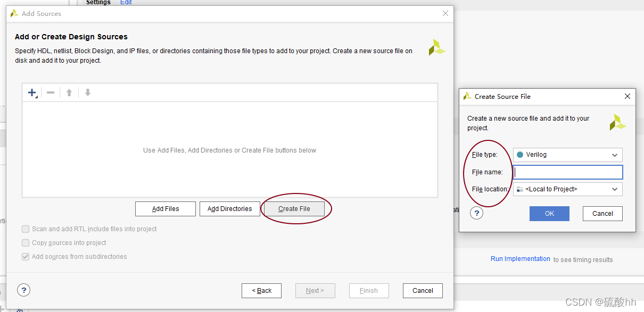Click the Run Implementation link
644x312 pixels.
coord(521,259)
